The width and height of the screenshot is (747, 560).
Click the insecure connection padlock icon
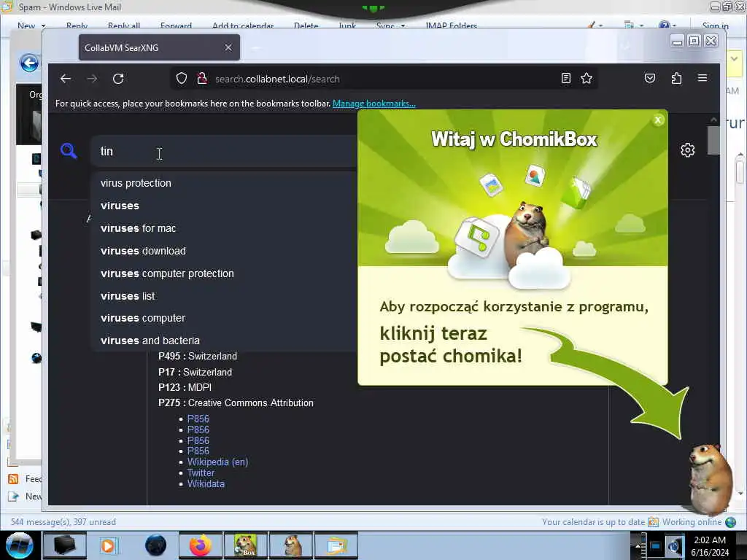point(202,78)
